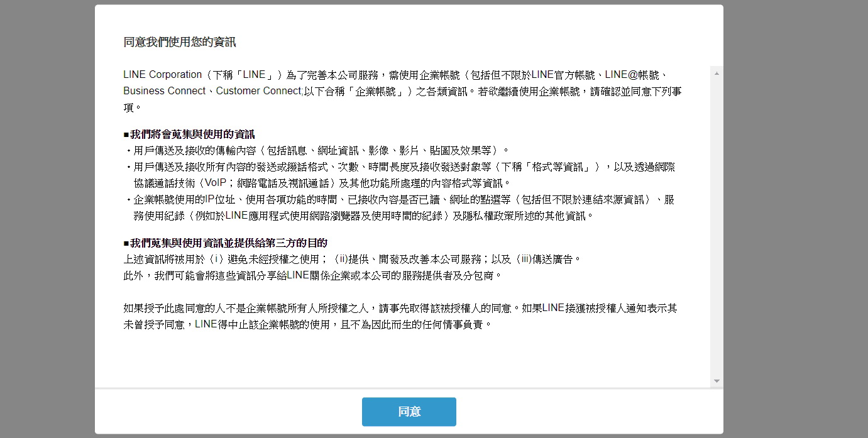Click the heading 同意我們使用您的資訊

coord(180,43)
